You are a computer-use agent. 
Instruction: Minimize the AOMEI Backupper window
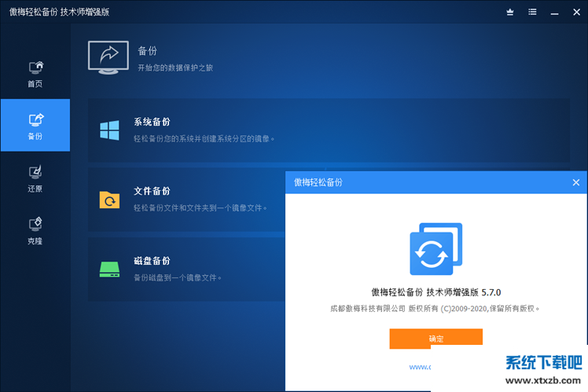pos(553,12)
